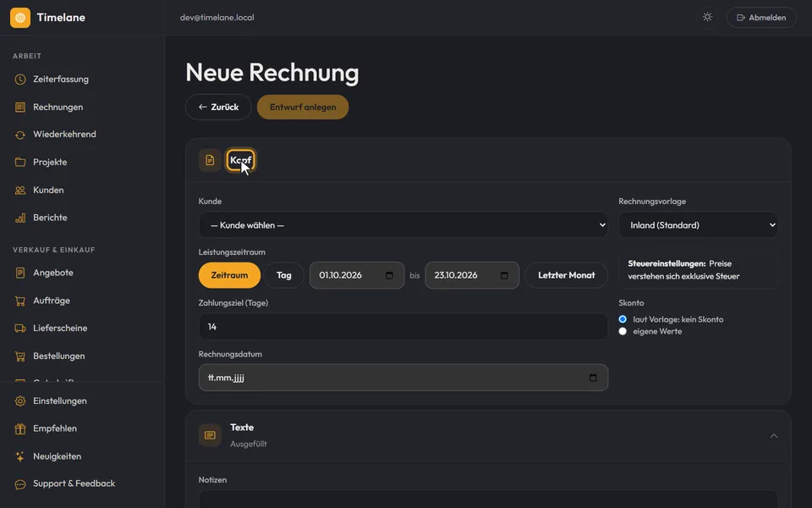Click the Entwurf anlegen button
The image size is (812, 508).
303,108
